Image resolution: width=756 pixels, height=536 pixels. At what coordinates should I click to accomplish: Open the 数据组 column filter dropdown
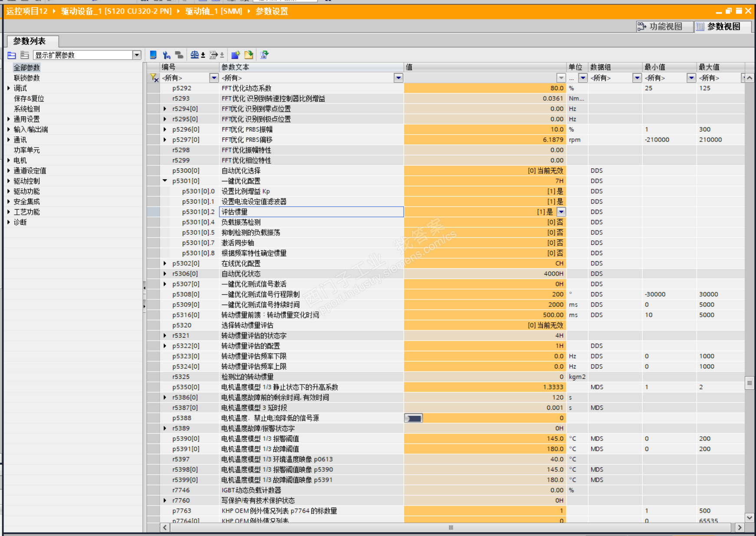[x=637, y=78]
